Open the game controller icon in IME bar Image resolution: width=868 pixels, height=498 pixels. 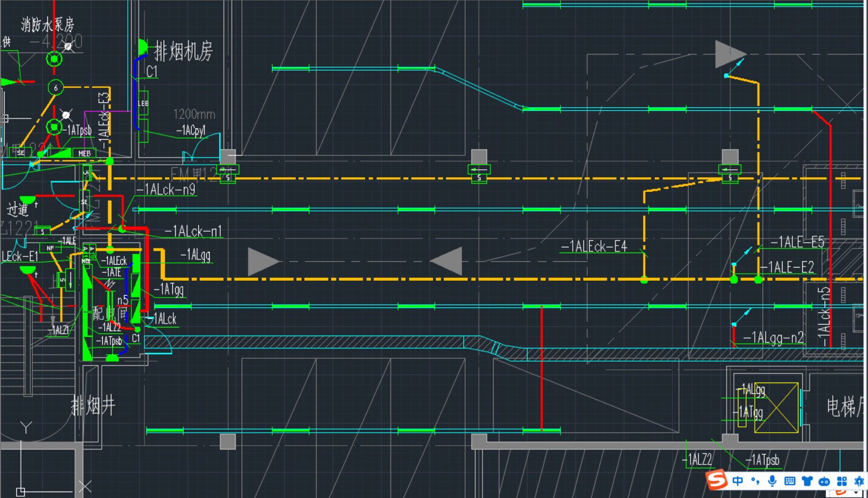825,481
